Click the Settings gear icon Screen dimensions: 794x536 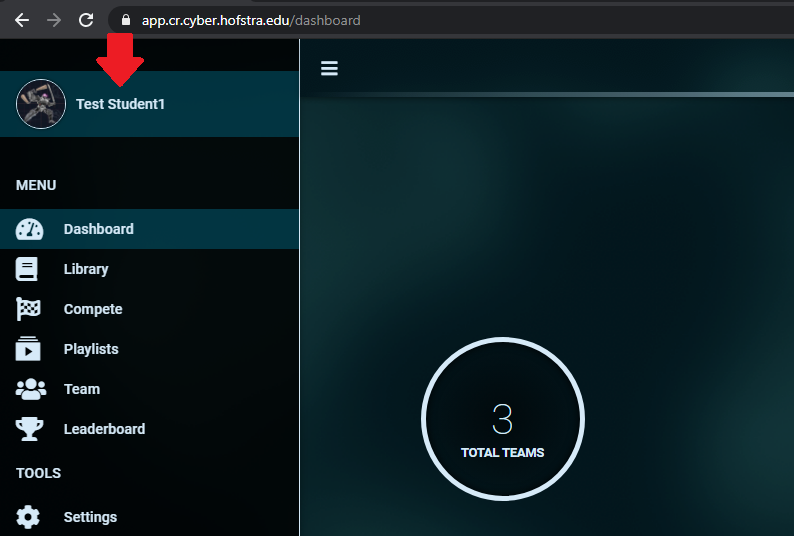28,517
